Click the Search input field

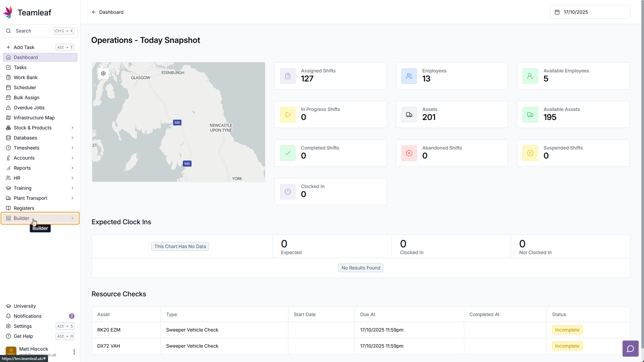[34, 31]
